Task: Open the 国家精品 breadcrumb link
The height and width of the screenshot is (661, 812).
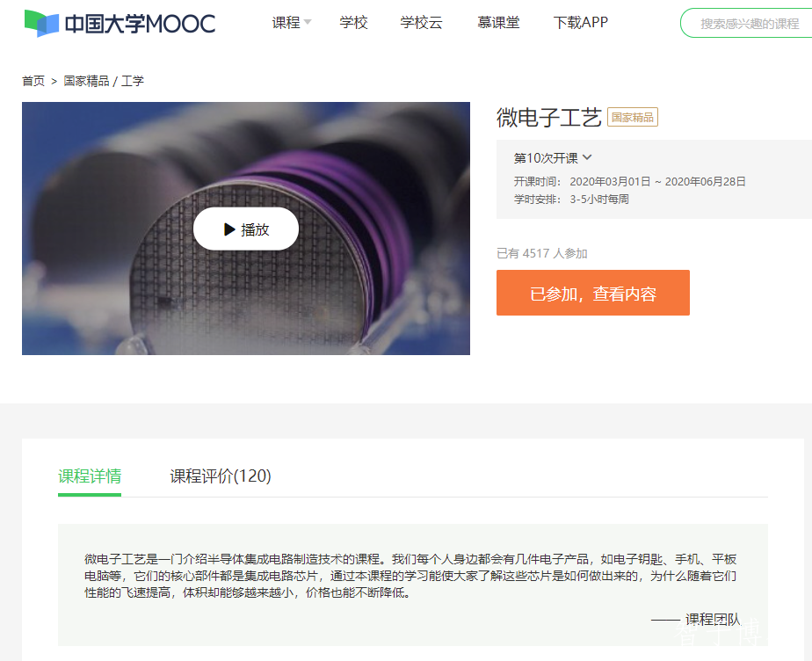Action: (x=86, y=82)
